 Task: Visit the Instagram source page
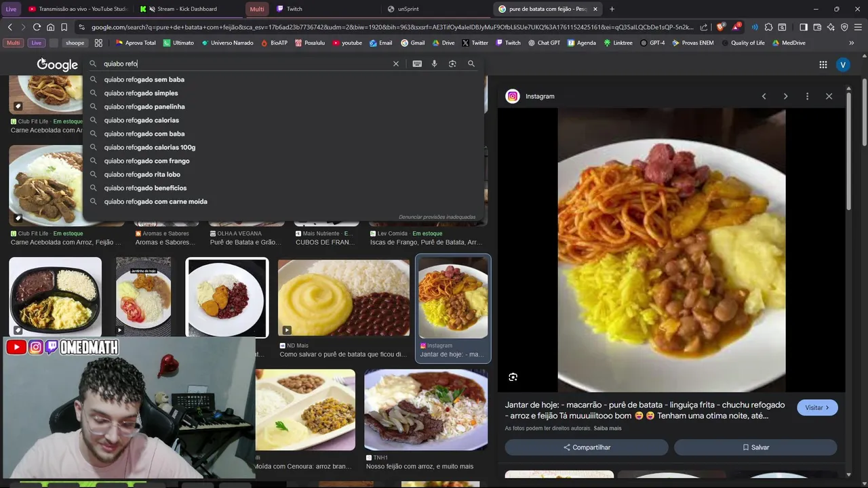point(817,407)
